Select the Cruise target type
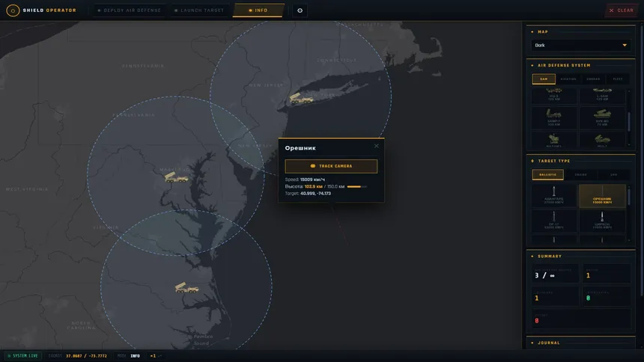 581,174
